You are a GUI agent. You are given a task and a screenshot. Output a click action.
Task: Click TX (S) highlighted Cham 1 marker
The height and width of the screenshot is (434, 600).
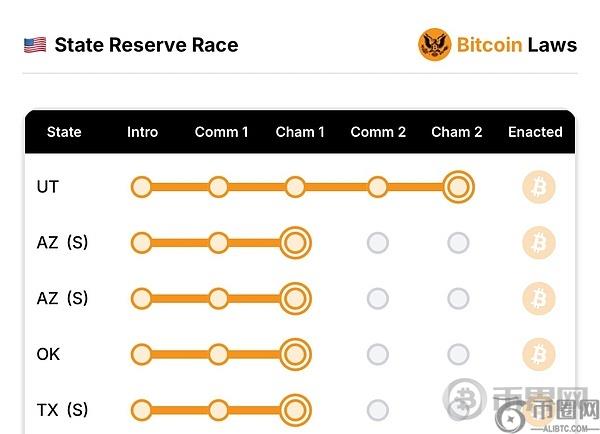coord(295,409)
